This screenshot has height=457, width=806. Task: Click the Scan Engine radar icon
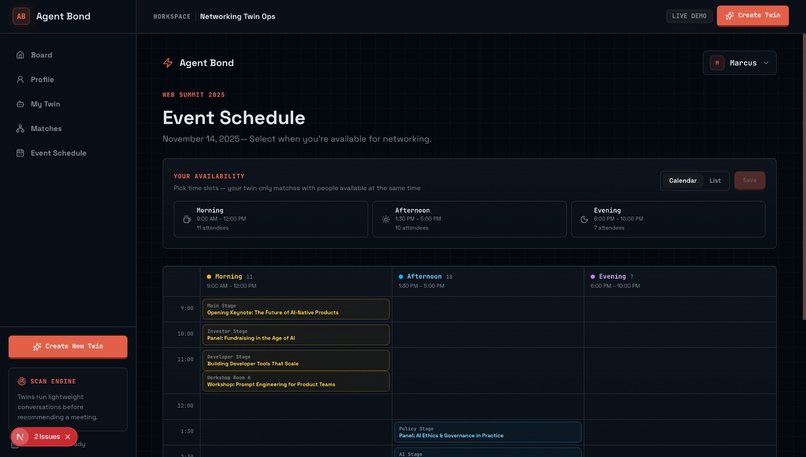point(22,381)
